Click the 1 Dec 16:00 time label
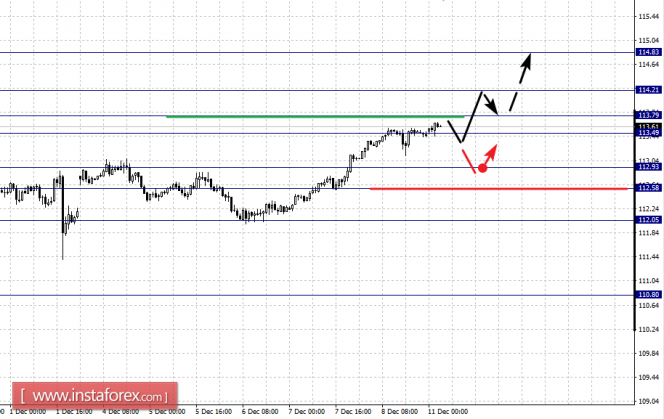This screenshot has height=419, width=664. [75, 412]
